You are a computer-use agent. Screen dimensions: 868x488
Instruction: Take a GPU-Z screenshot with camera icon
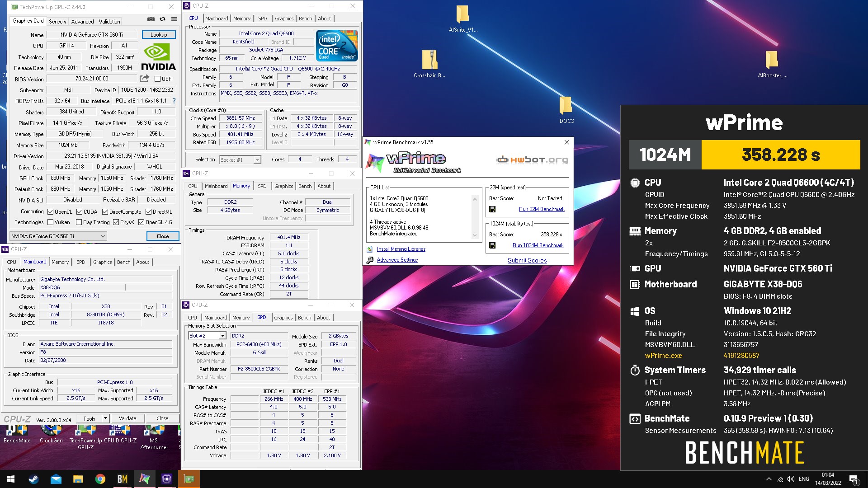(151, 19)
